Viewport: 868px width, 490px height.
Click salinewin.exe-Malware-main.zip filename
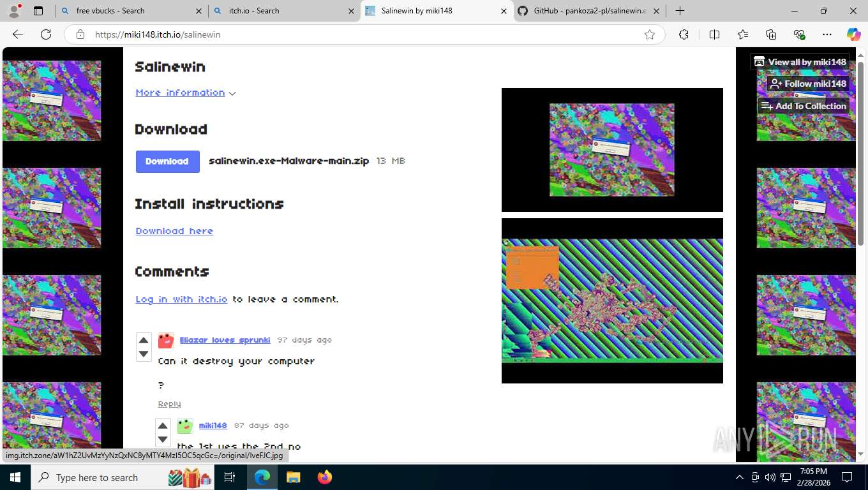(x=289, y=161)
